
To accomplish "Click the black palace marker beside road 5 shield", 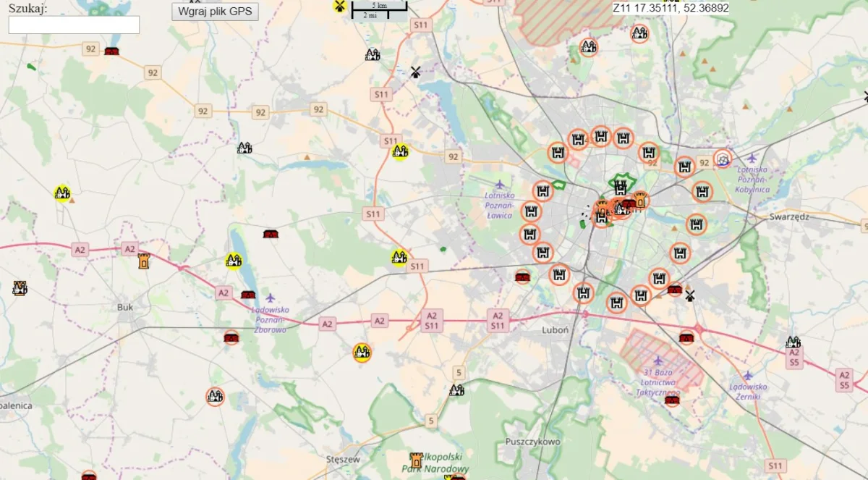I will pos(456,390).
